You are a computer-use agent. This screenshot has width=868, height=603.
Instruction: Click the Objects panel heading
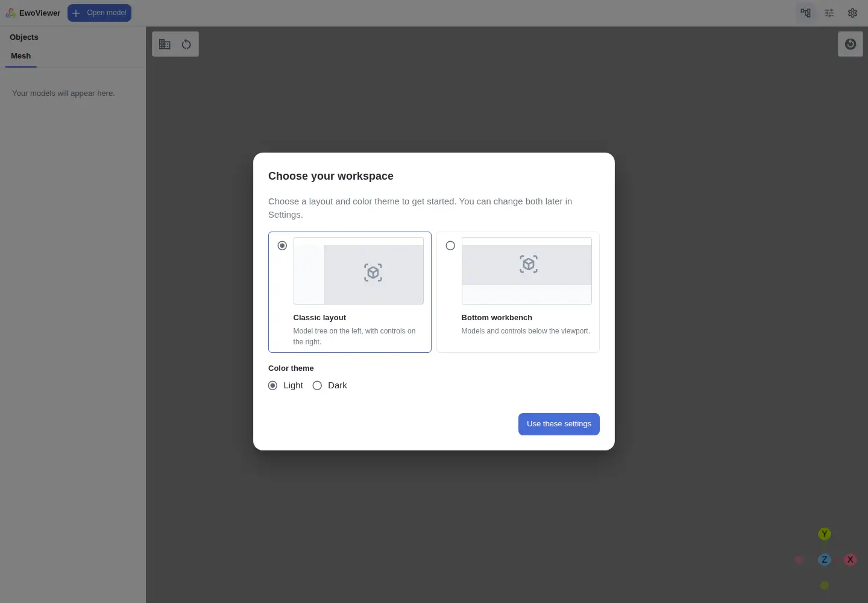tap(24, 37)
